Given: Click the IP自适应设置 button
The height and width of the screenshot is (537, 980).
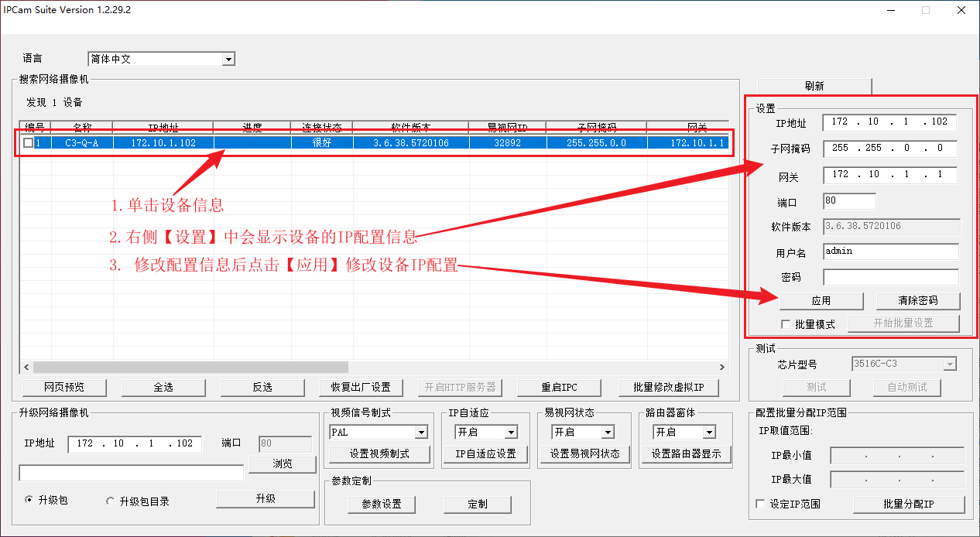Looking at the screenshot, I should (486, 453).
